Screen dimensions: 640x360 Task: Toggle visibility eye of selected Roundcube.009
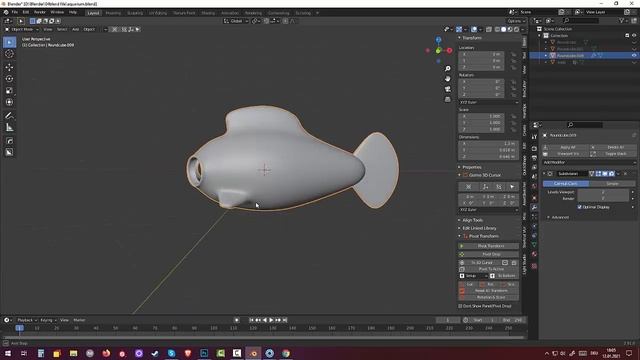point(634,56)
